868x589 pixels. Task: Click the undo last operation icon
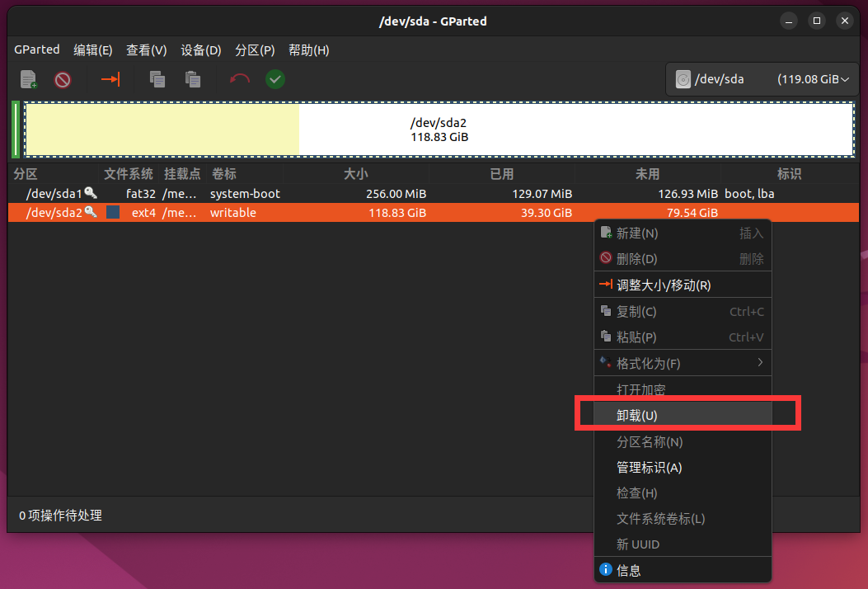click(239, 79)
